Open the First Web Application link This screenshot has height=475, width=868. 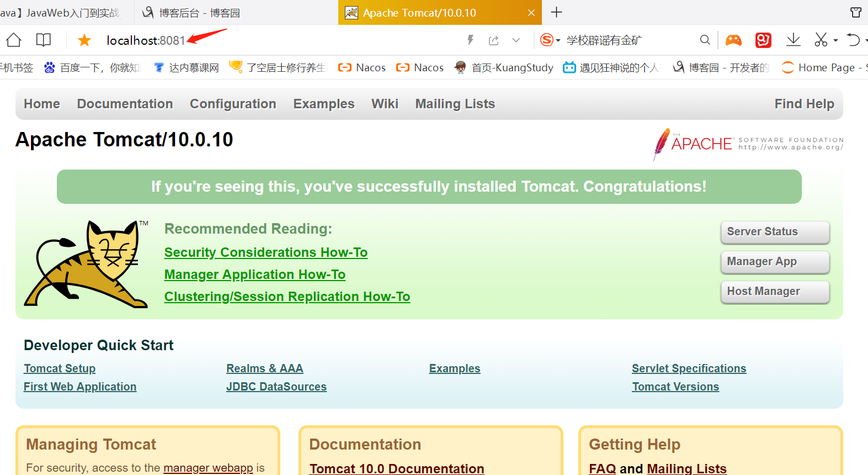point(80,387)
